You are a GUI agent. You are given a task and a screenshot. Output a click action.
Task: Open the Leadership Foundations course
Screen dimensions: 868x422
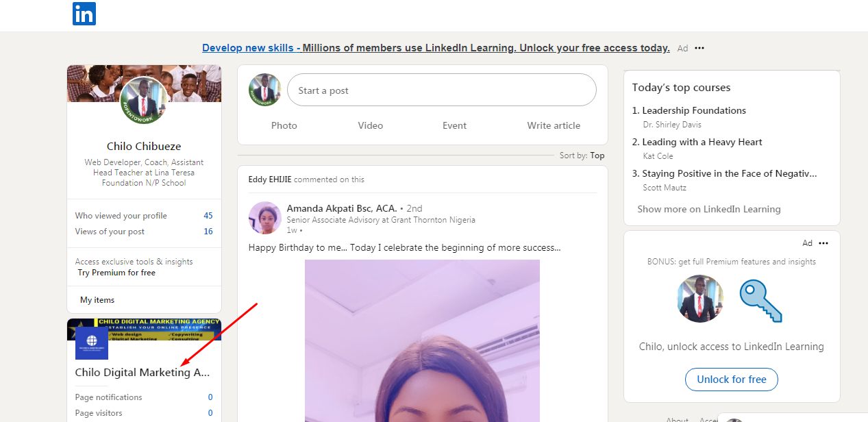693,110
